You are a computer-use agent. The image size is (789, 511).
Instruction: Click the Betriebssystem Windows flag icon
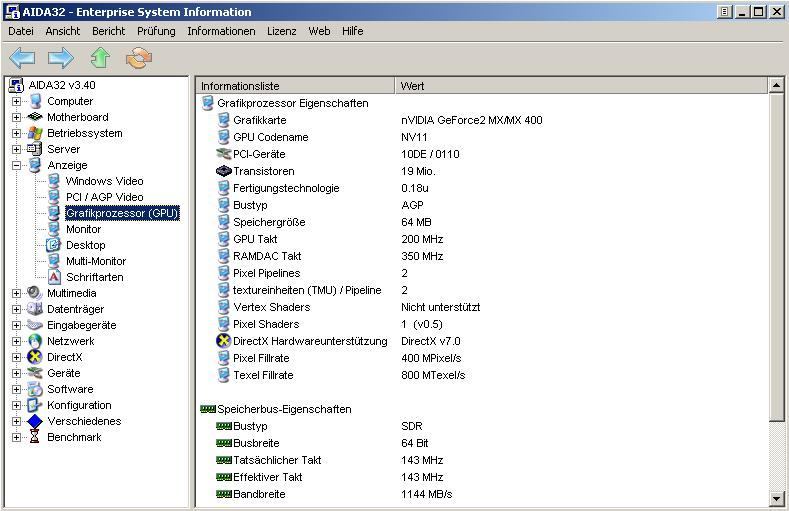click(x=35, y=133)
